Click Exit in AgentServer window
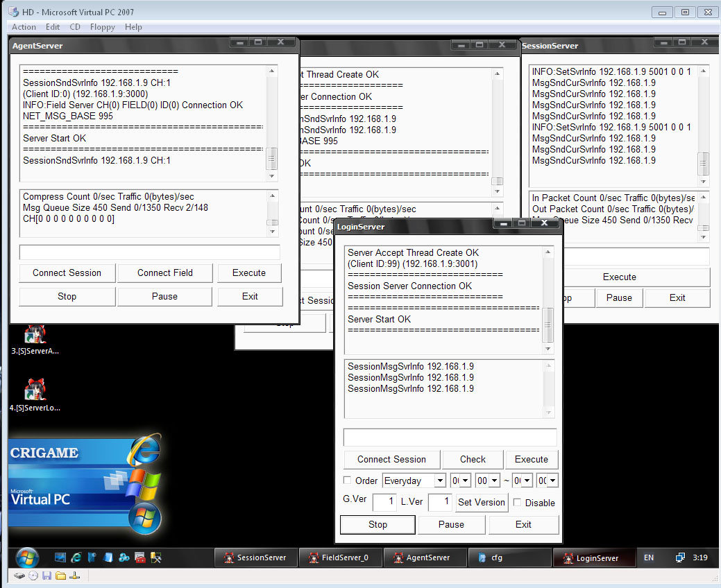The width and height of the screenshot is (721, 588). point(250,297)
